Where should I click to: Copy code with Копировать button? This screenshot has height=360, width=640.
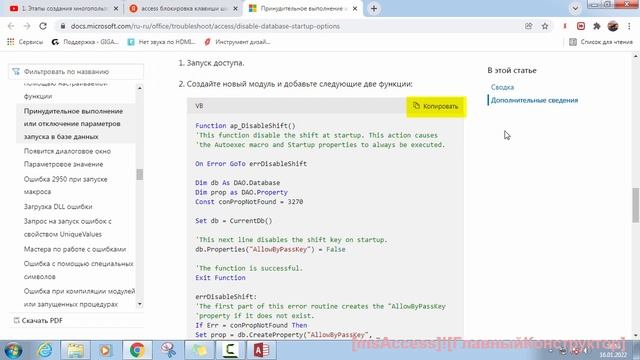point(436,107)
